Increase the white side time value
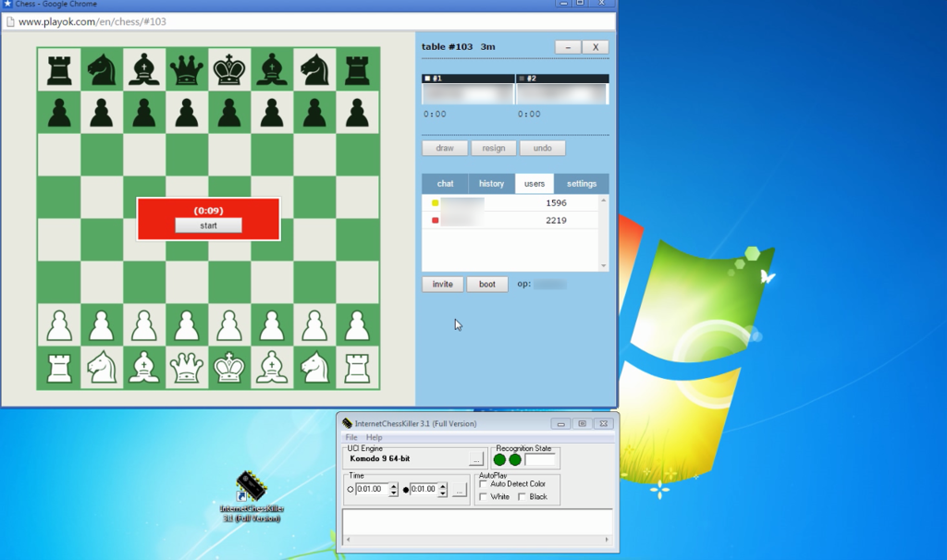The height and width of the screenshot is (560, 947). tap(394, 486)
